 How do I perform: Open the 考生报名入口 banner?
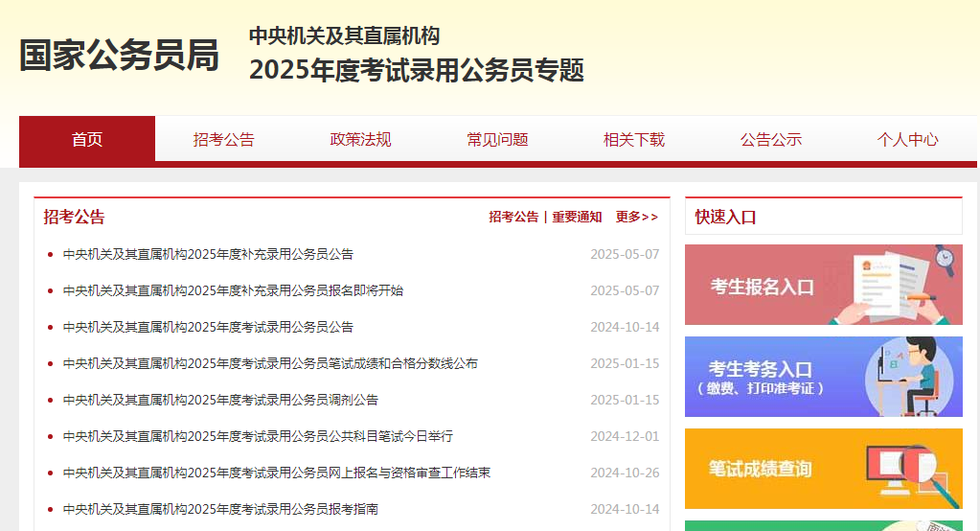pyautogui.click(x=823, y=285)
